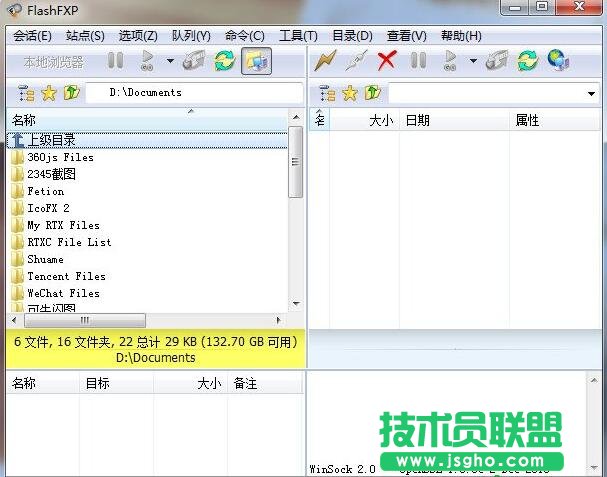Open local pane favorites star icon
The height and width of the screenshot is (477, 607).
tap(49, 93)
